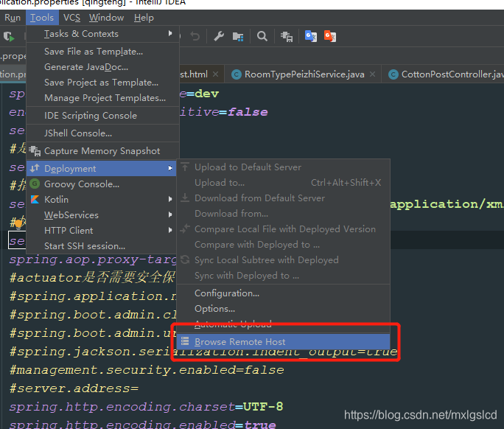Launch IDE Scripting Console
This screenshot has width=504, height=429.
[x=102, y=116]
